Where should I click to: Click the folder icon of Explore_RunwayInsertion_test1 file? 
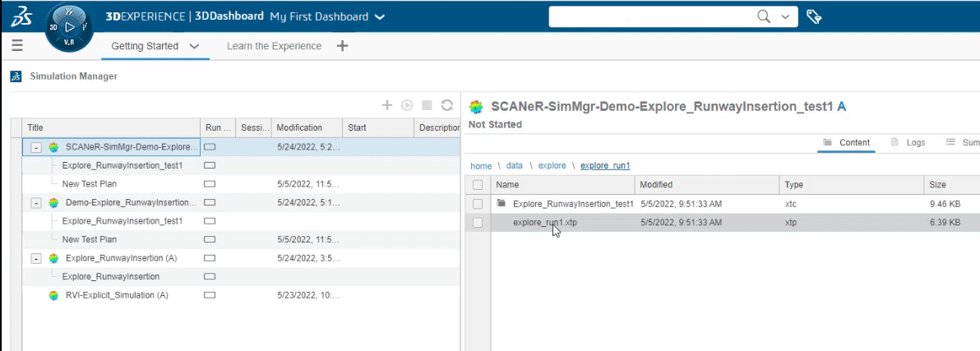click(x=502, y=203)
